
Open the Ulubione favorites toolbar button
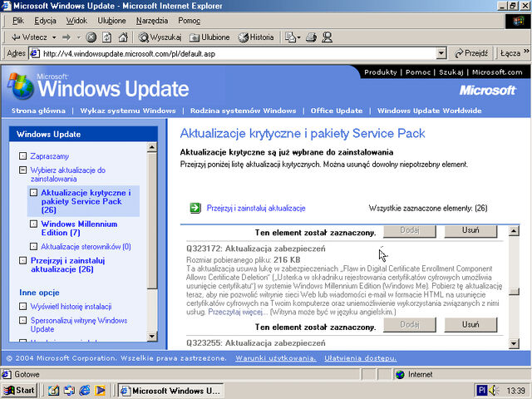coord(209,37)
